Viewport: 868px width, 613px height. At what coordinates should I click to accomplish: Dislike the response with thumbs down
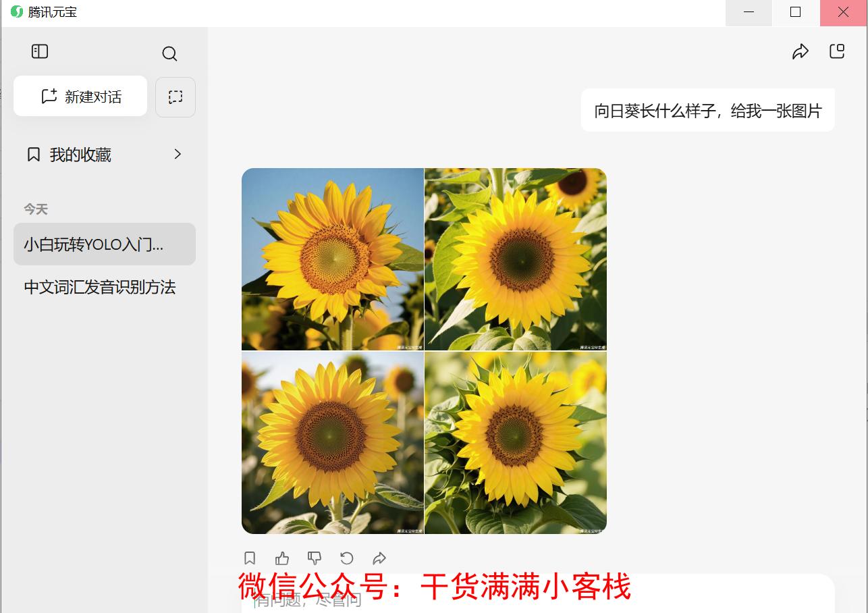coord(315,558)
